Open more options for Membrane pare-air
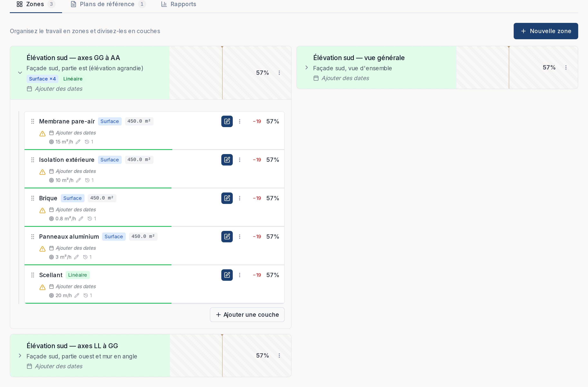Image resolution: width=588 pixels, height=387 pixels. pyautogui.click(x=240, y=121)
